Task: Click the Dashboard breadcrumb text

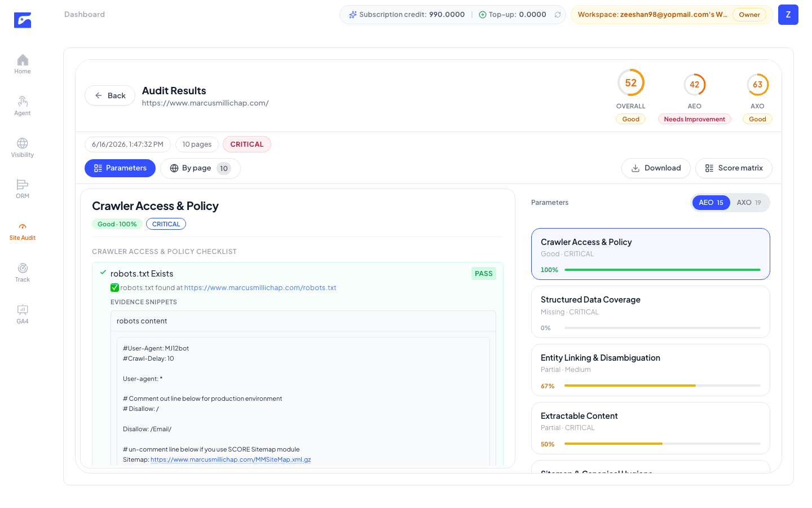Action: (85, 15)
